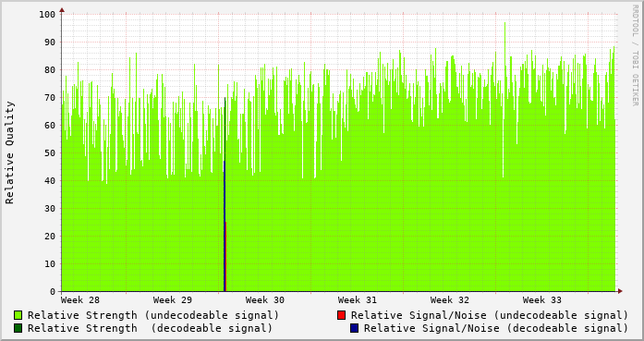644x341 pixels.
Task: Click the light green legend swatch
Action: [x=18, y=315]
